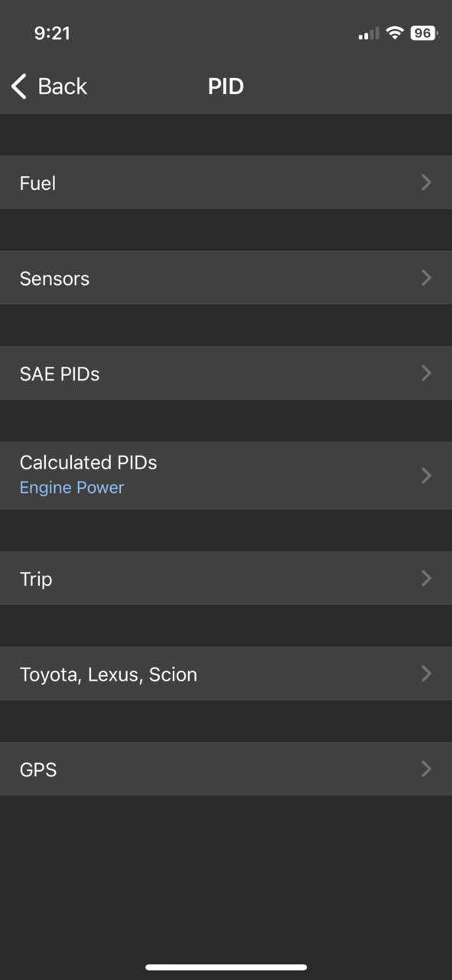Open Toyota, Lexus, Scion PIDs

[226, 674]
